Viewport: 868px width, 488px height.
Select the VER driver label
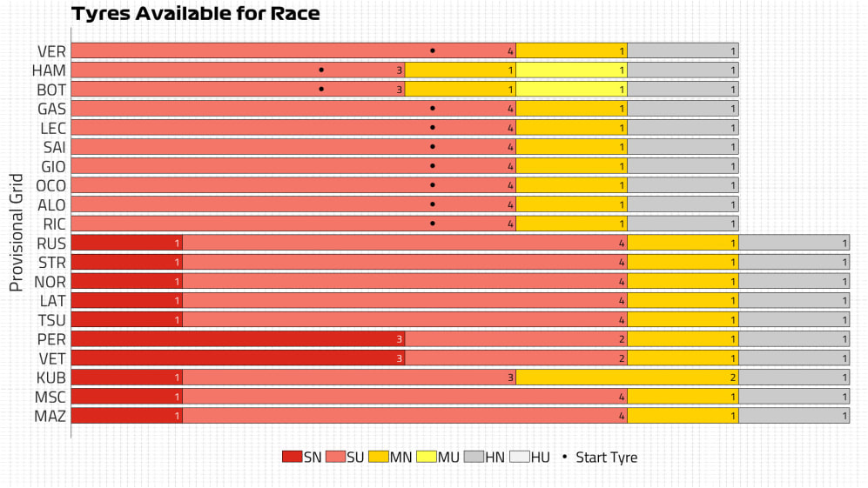51,51
